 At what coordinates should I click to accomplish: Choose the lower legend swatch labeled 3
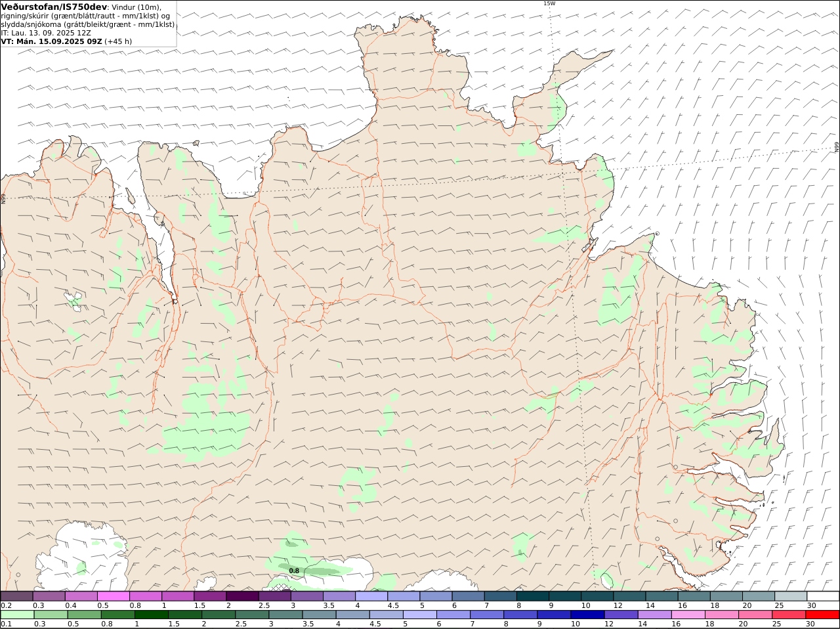(x=285, y=615)
